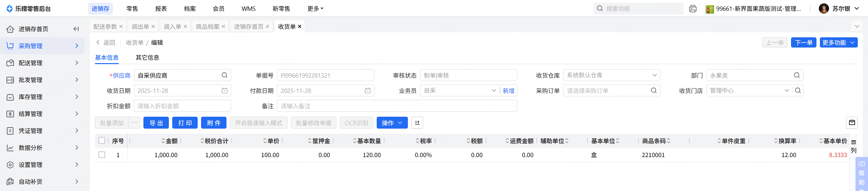Open the 更多功能 dropdown button
Viewport: 868px width, 191px height.
[x=839, y=42]
